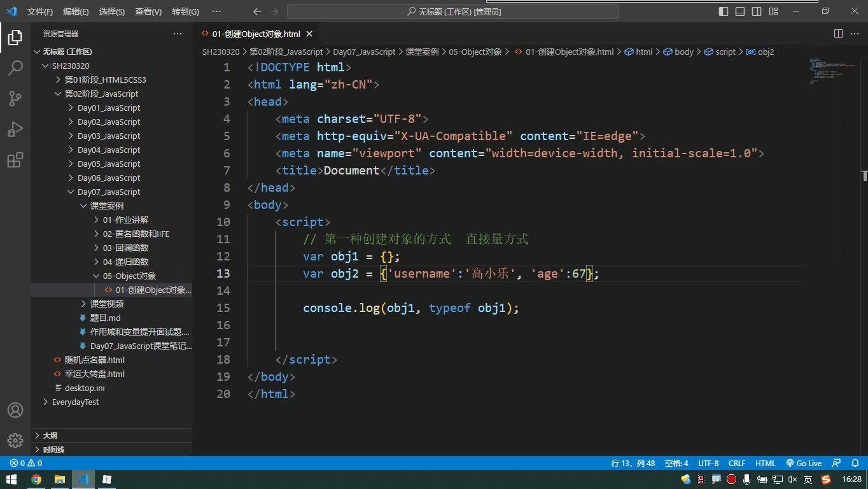Image resolution: width=868 pixels, height=489 pixels.
Task: Change the HTML language mode in status bar
Action: [766, 464]
